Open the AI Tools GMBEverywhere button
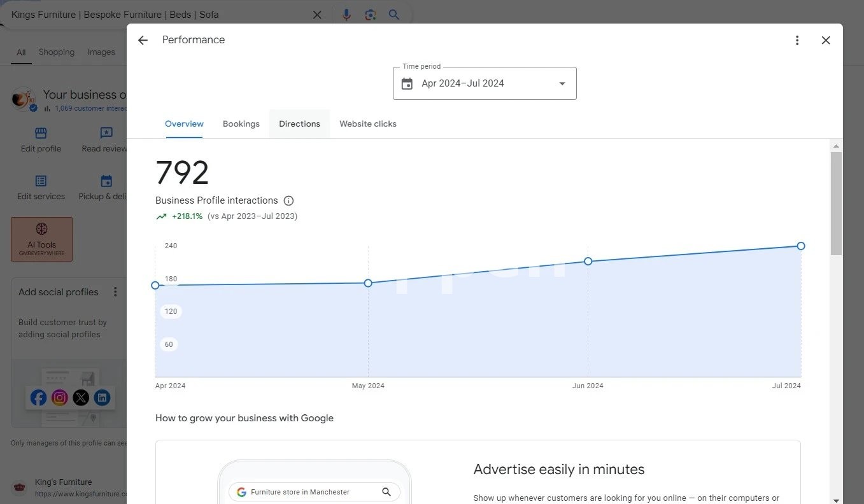Image resolution: width=864 pixels, height=504 pixels. 41,239
